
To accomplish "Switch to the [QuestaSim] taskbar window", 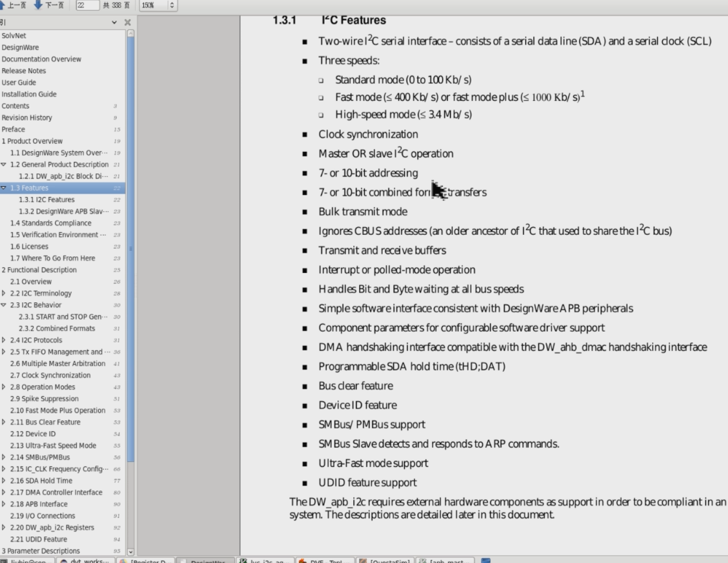I will coord(385,561).
